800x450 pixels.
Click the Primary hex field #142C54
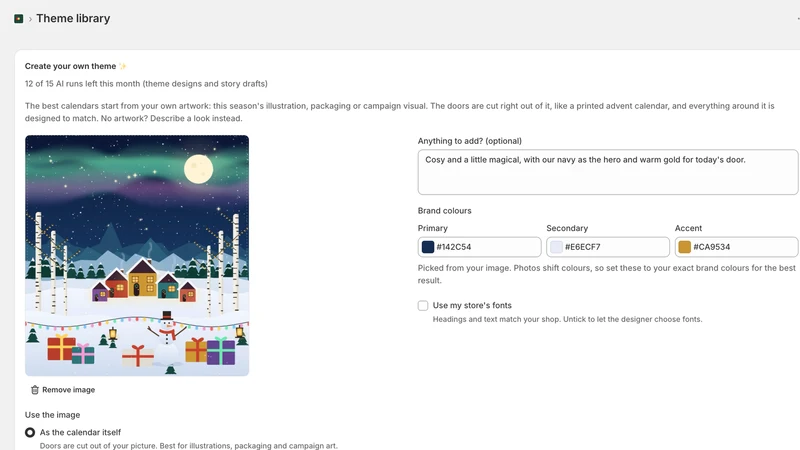pyautogui.click(x=480, y=247)
